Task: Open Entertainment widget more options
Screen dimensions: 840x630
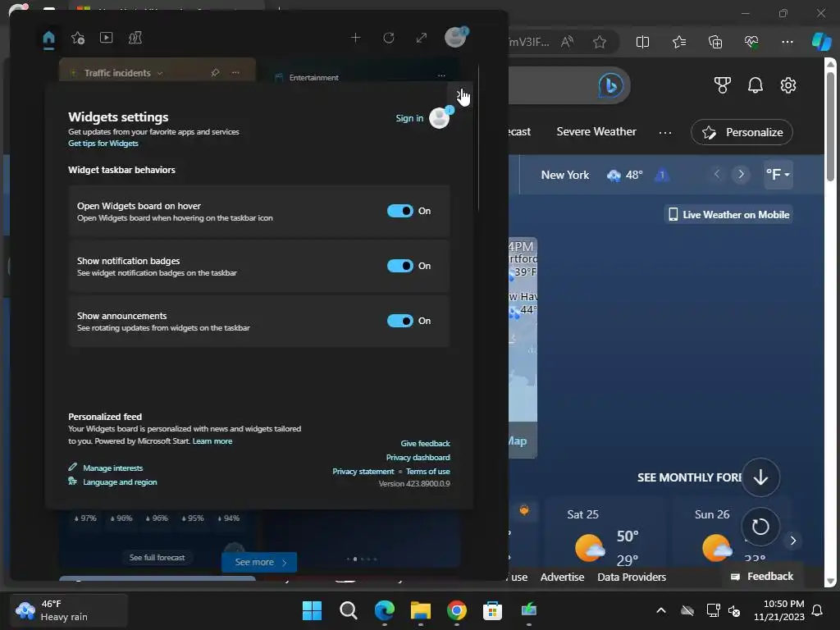Action: pos(441,75)
